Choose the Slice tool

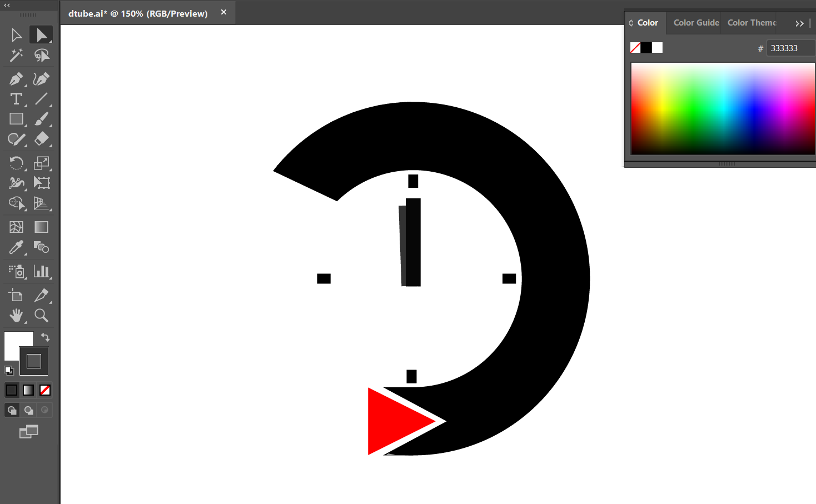click(x=41, y=295)
